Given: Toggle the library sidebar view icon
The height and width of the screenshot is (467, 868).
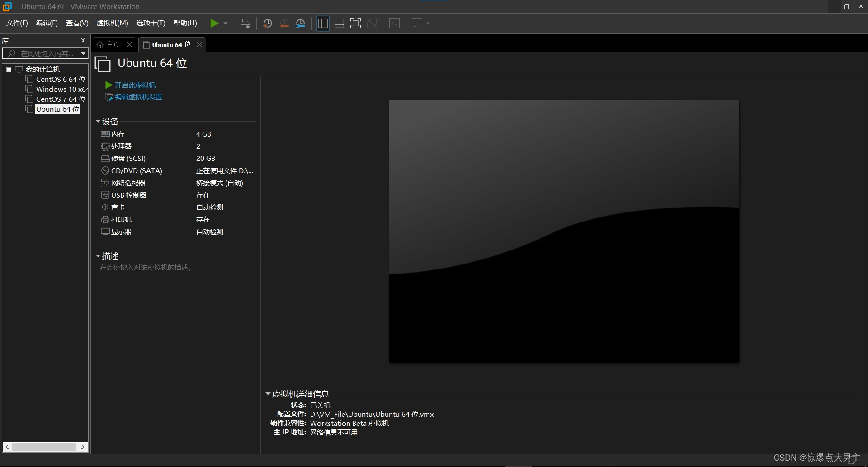Looking at the screenshot, I should (323, 24).
